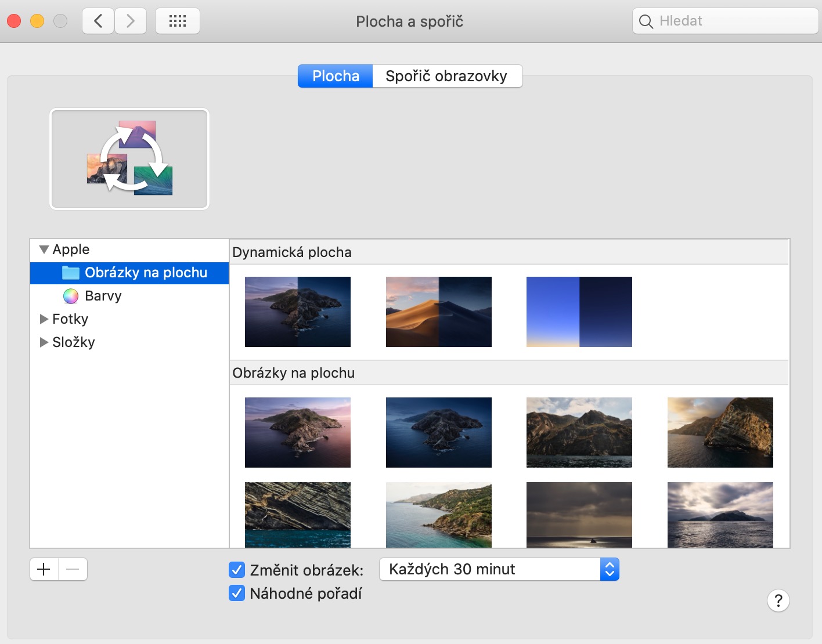822x644 pixels.
Task: Choose the Mojave desert dynamic wallpaper
Action: 438,312
